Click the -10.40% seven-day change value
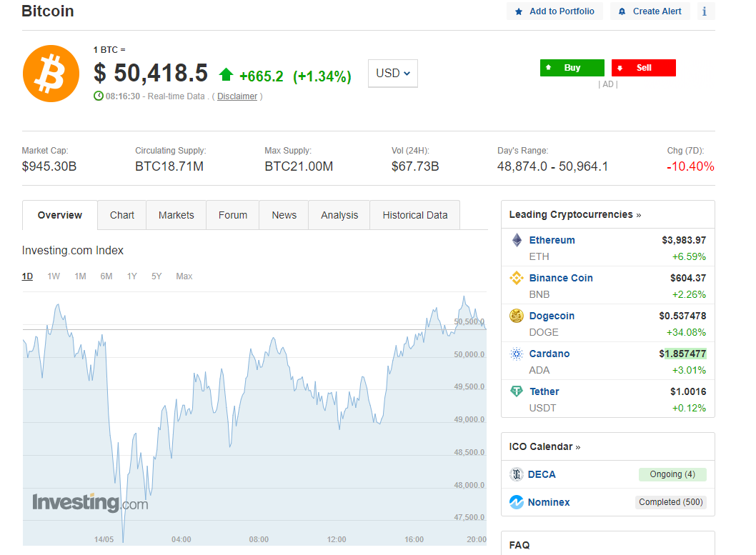Image resolution: width=756 pixels, height=555 pixels. 690,166
